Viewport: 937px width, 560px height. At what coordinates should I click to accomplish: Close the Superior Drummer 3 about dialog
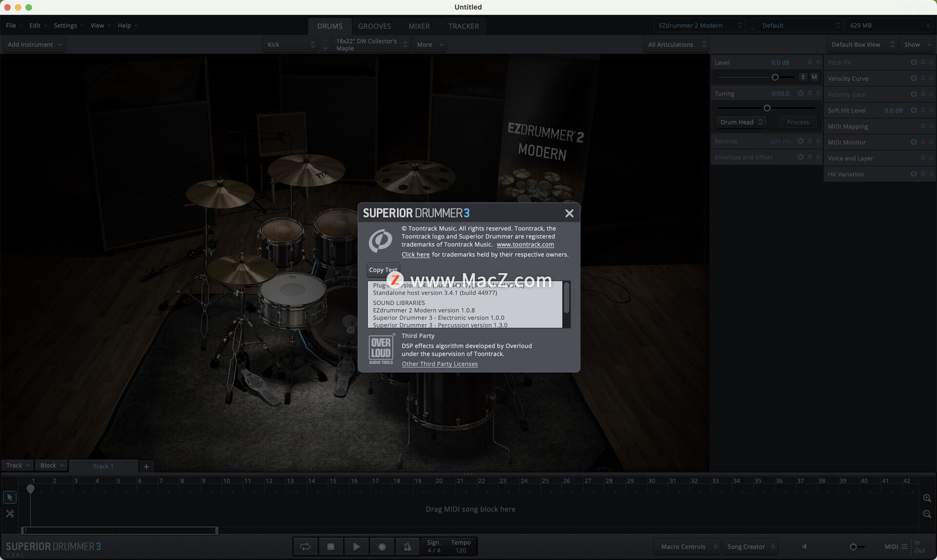point(569,214)
